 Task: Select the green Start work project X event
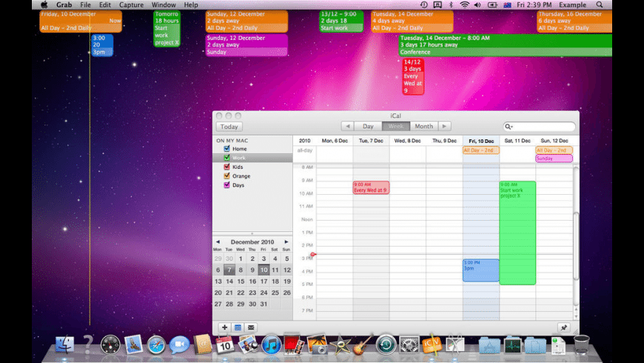(517, 233)
